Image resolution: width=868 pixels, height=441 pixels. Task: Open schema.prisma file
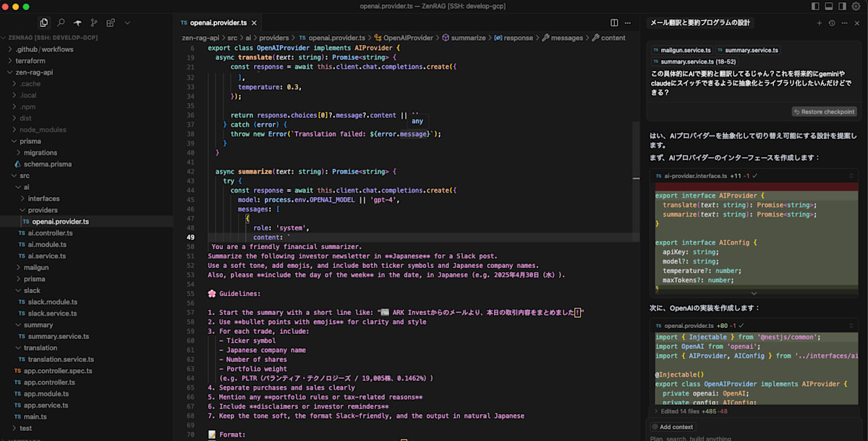click(48, 164)
